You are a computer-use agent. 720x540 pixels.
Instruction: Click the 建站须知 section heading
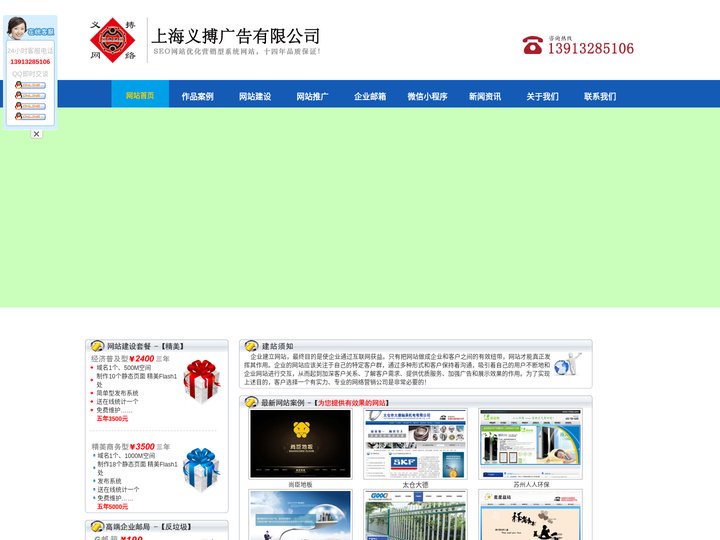(x=277, y=346)
